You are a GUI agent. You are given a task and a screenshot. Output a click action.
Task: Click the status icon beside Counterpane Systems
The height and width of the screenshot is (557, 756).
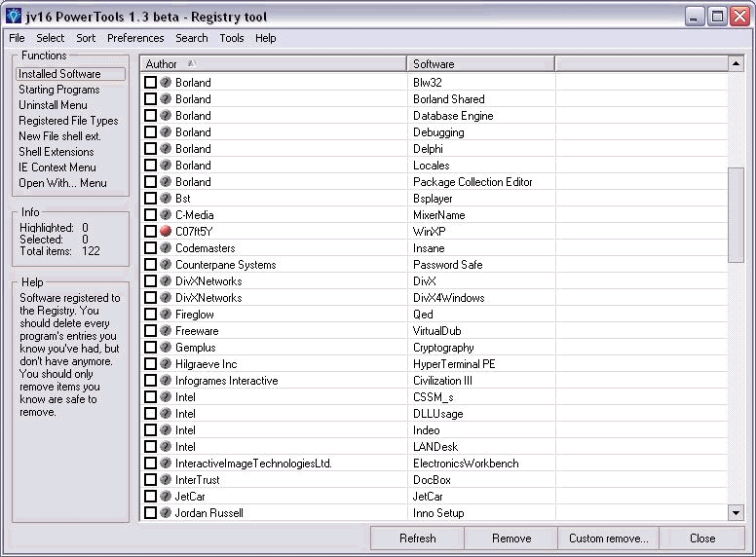click(x=166, y=265)
